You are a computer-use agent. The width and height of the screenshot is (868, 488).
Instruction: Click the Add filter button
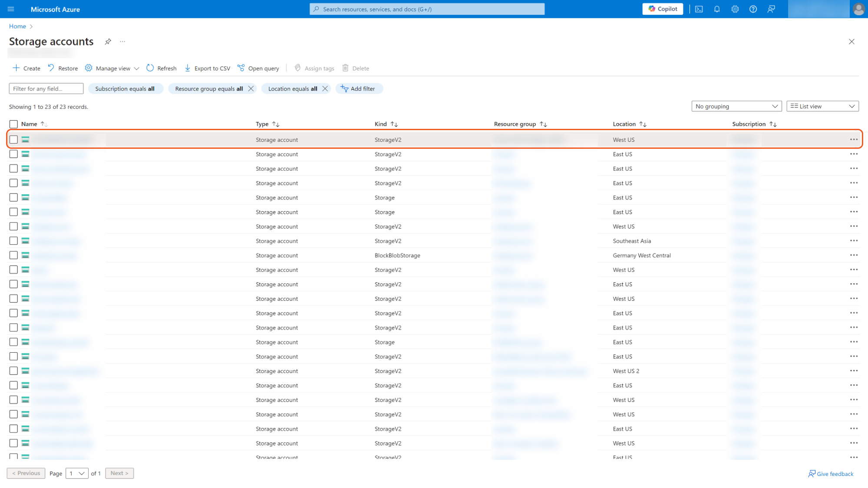358,88
